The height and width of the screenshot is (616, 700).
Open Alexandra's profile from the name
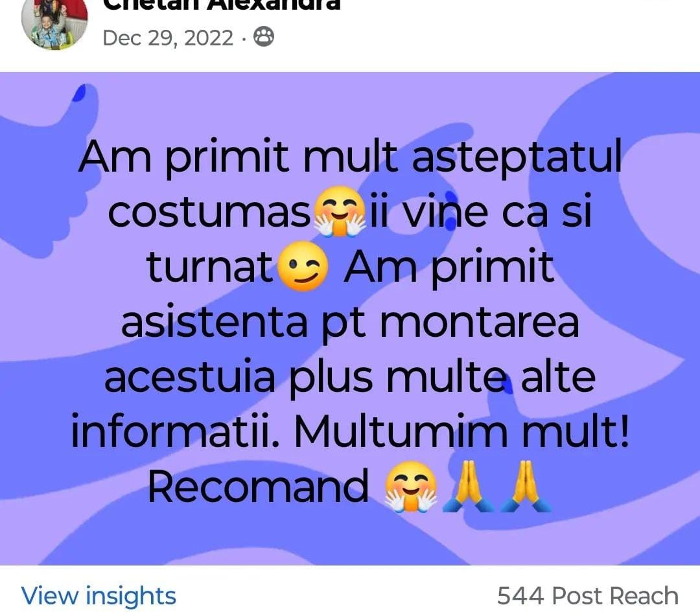pyautogui.click(x=222, y=5)
